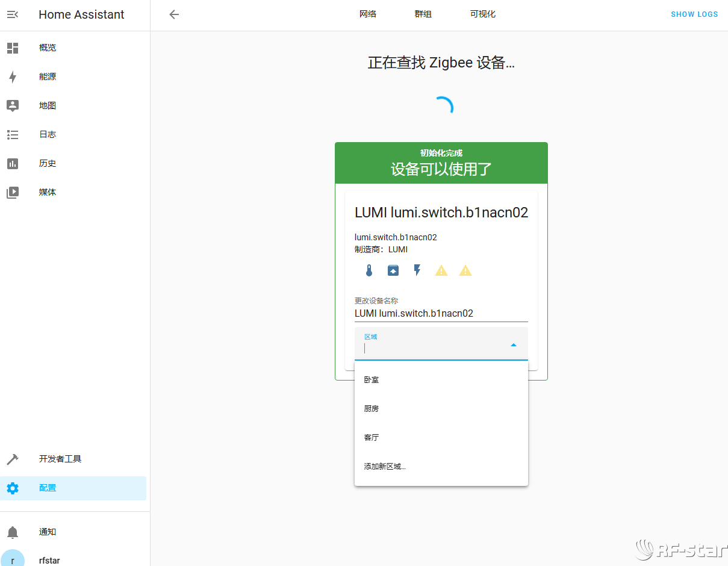Open the 媒体 media play icon
This screenshot has height=566, width=728.
coord(13,193)
